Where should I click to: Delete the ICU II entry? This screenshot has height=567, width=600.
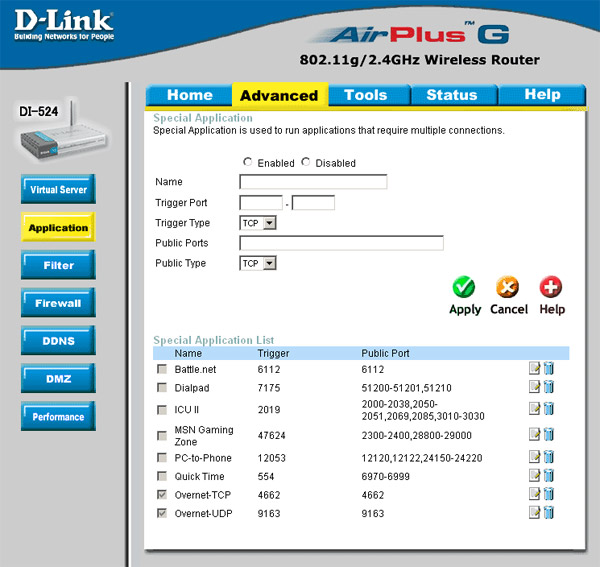point(549,409)
